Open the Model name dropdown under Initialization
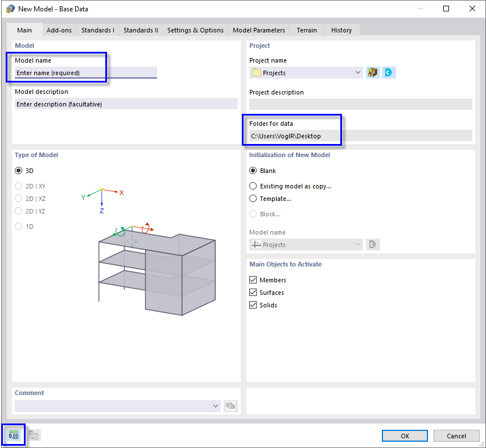 pyautogui.click(x=357, y=244)
